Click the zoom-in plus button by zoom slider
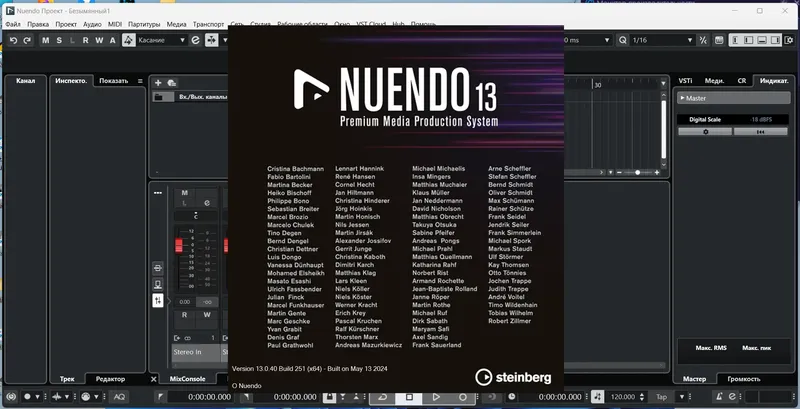This screenshot has height=409, width=800. [657, 172]
